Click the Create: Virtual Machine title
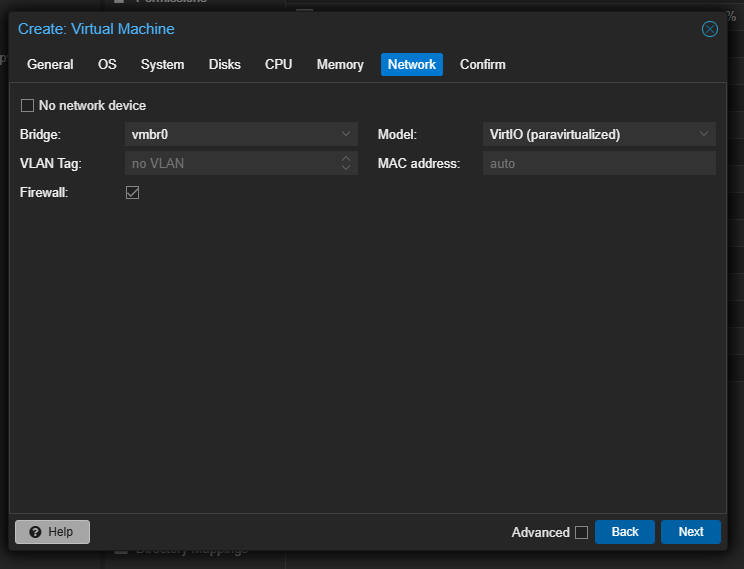This screenshot has width=744, height=569. coord(96,29)
